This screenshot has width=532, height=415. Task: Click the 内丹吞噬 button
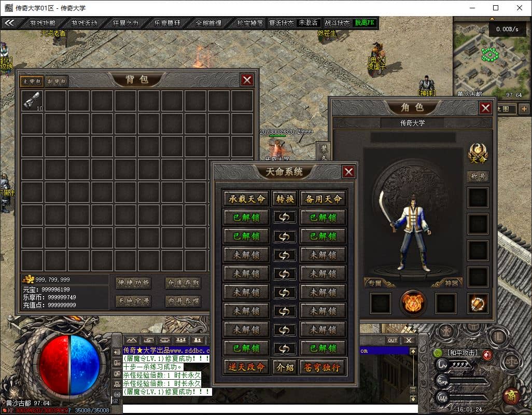pyautogui.click(x=183, y=301)
